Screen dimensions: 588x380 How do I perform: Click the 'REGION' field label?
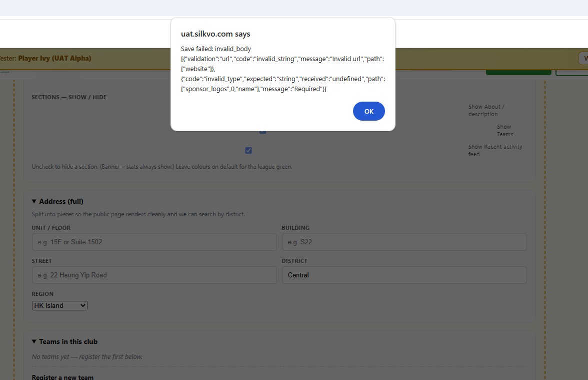[42, 294]
